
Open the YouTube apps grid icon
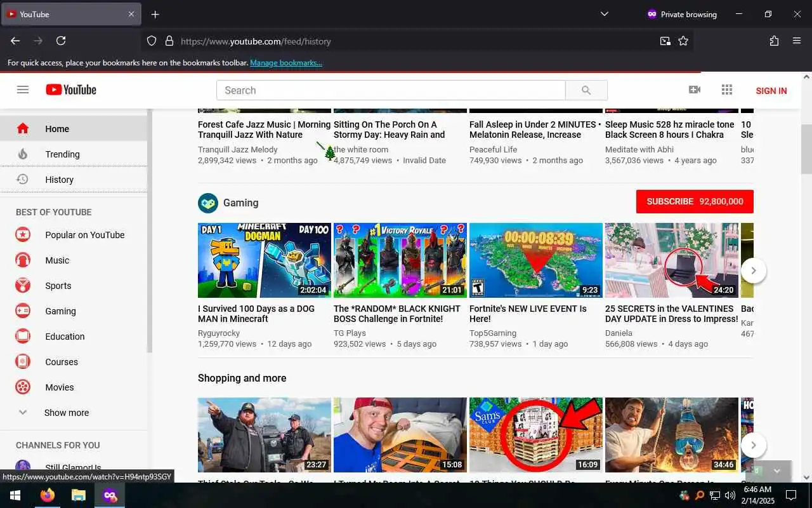pos(727,90)
